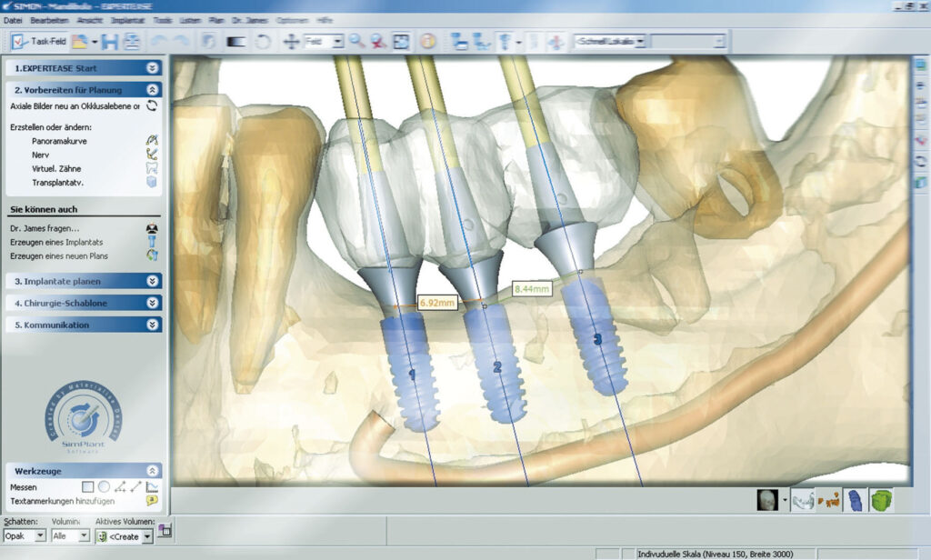Viewport: 931px width, 560px height.
Task: Open the folder icon in the toolbar
Action: (x=80, y=42)
